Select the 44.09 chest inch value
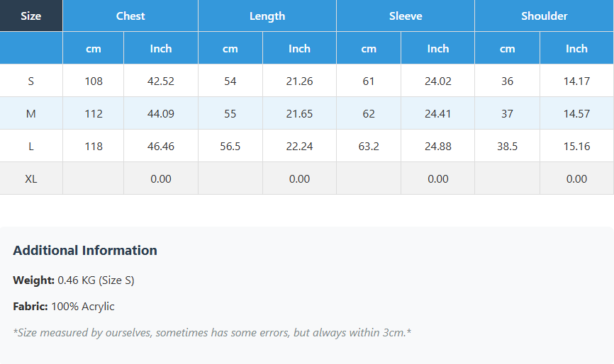Image resolution: width=614 pixels, height=364 pixels. pyautogui.click(x=161, y=113)
